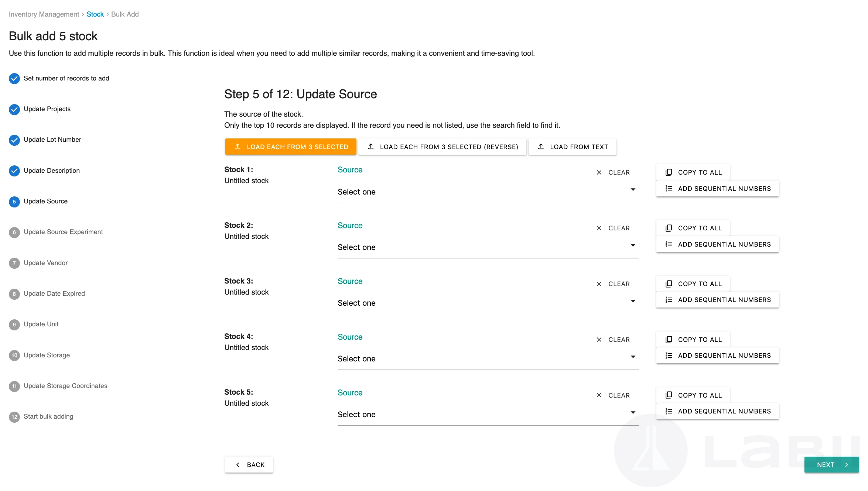Screen dimensions: 868x491
Task: Click upload icon on Load From Text
Action: 541,147
